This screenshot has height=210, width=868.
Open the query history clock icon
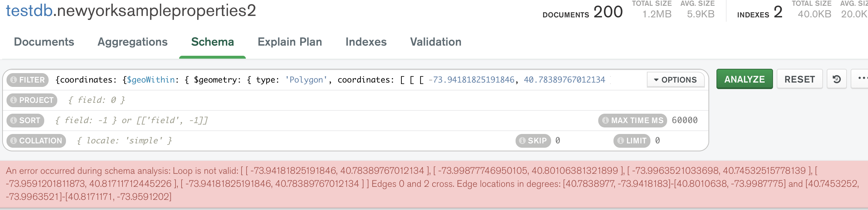point(837,79)
